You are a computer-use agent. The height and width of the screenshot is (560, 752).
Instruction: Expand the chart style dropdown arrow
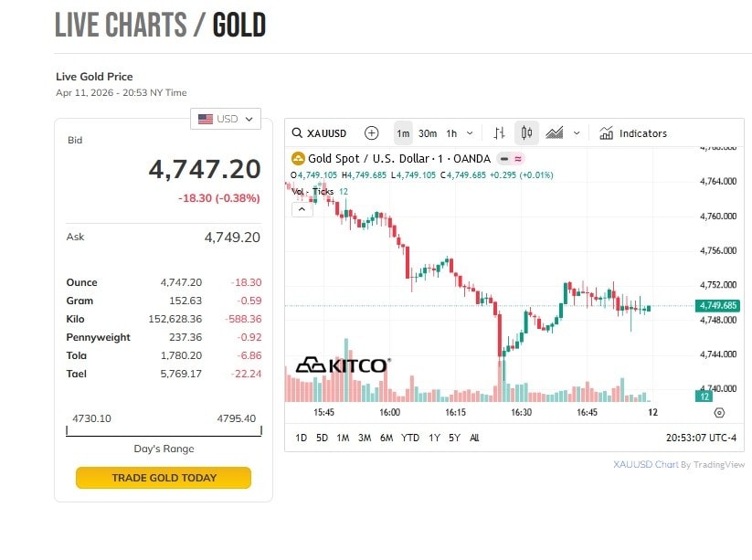tap(577, 133)
